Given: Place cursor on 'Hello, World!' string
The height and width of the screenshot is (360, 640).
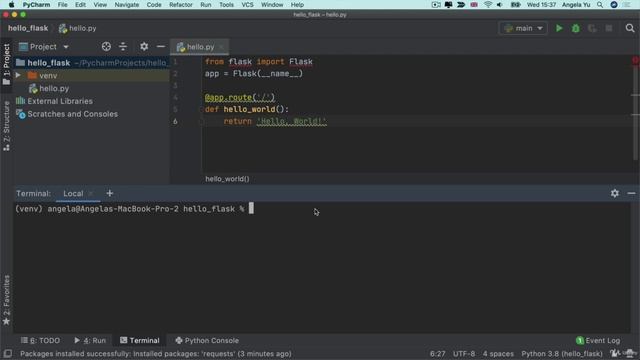Looking at the screenshot, I should point(292,121).
